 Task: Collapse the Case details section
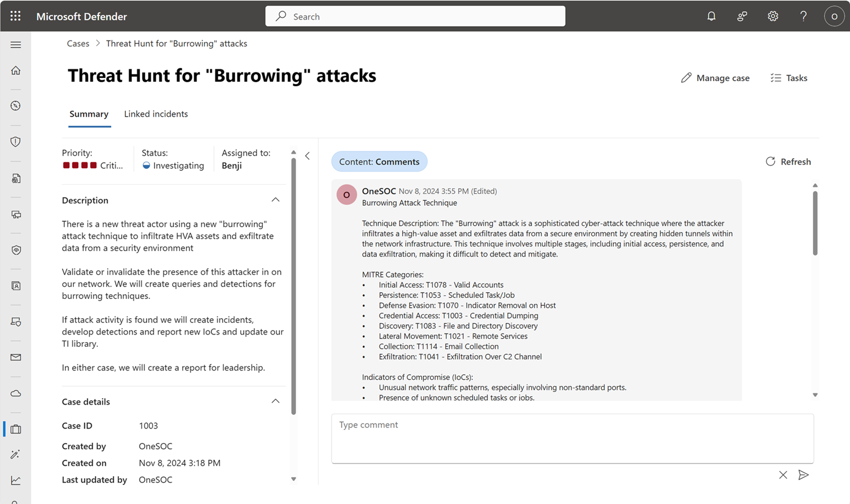tap(275, 402)
